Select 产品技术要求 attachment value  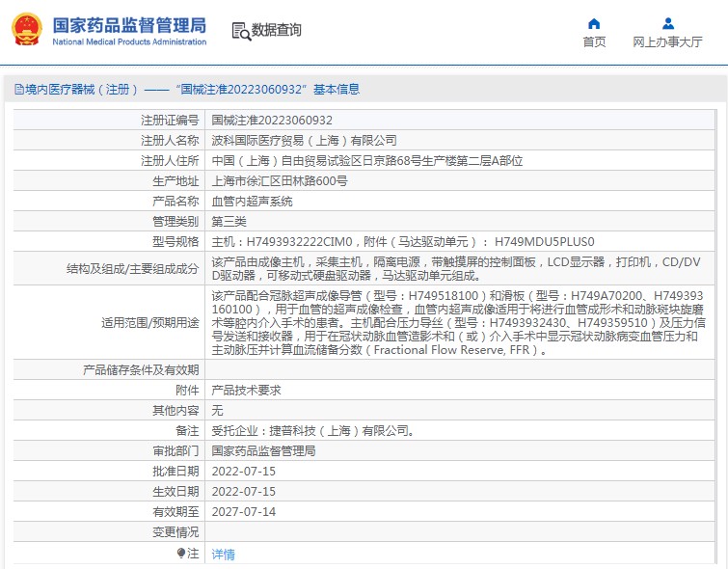(247, 391)
